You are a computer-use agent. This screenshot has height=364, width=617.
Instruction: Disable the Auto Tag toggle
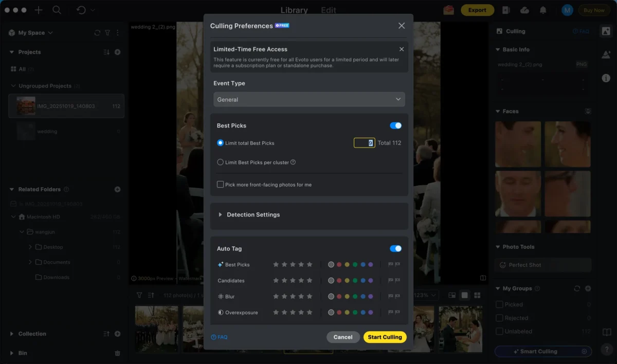[x=395, y=249]
